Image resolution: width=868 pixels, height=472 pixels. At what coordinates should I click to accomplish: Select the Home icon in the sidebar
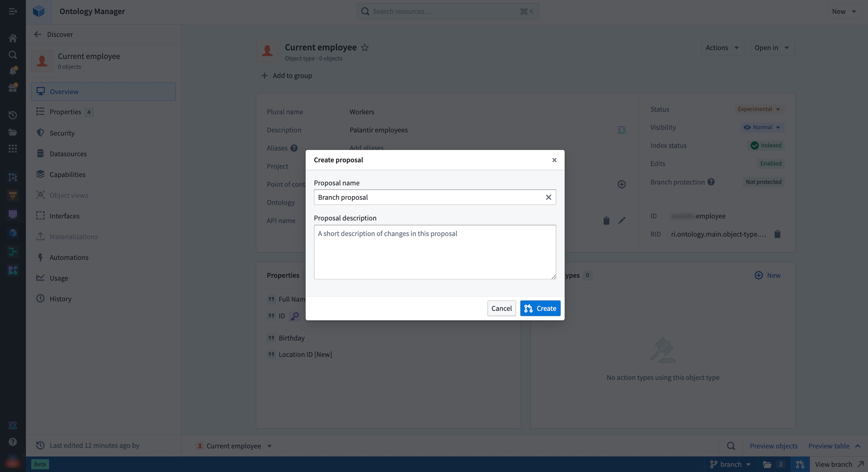coord(12,38)
